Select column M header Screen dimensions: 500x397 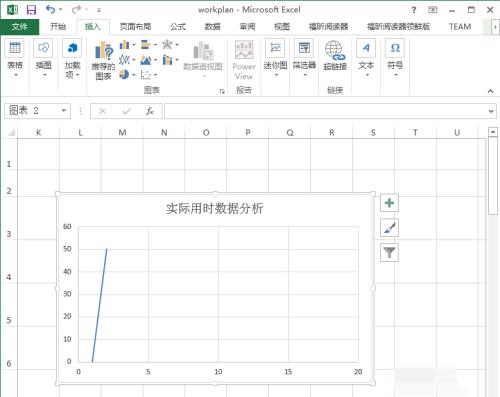tap(122, 133)
